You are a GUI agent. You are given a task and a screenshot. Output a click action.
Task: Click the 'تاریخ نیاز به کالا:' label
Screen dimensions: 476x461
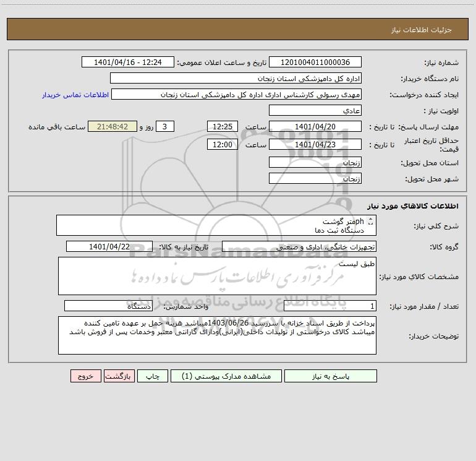pyautogui.click(x=184, y=247)
